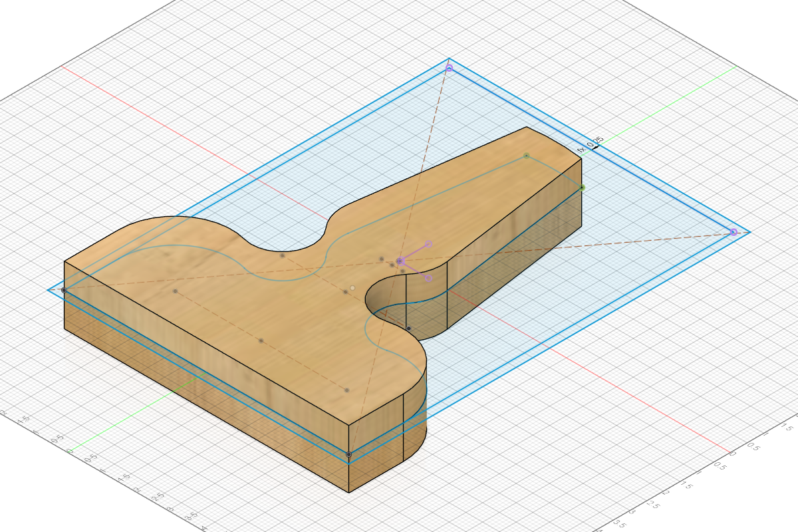The height and width of the screenshot is (532, 798).
Task: Pick the lower purple handle circle near the origin
Action: click(x=429, y=278)
